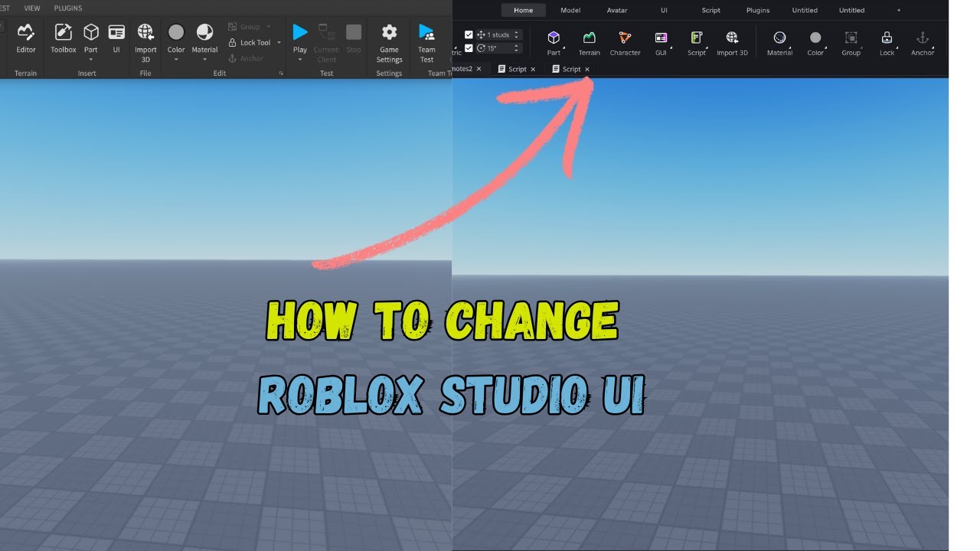Expand the arrow under classic Material button
This screenshot has width=980, height=551.
204,60
